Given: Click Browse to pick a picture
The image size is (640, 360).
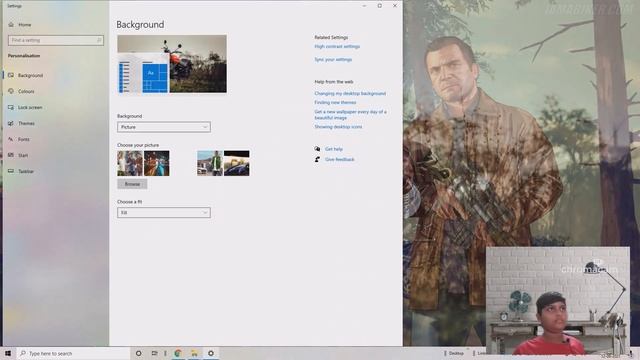Looking at the screenshot, I should pyautogui.click(x=132, y=184).
